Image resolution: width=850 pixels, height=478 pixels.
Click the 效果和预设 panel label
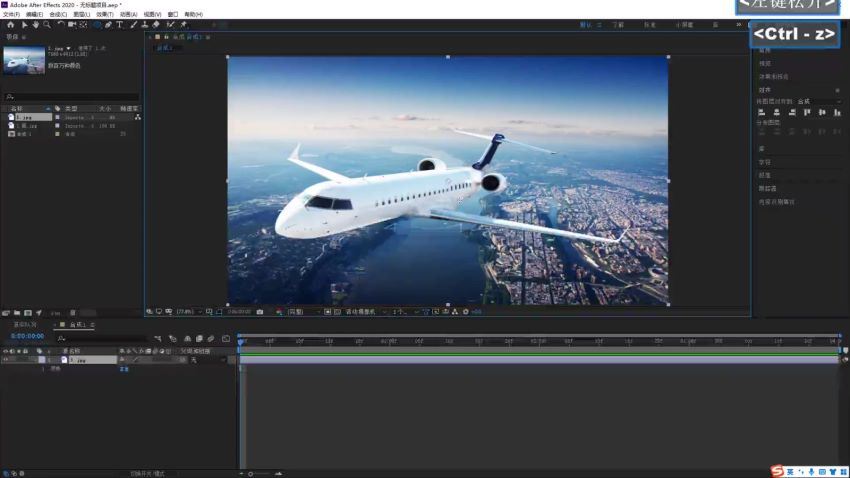coord(773,76)
